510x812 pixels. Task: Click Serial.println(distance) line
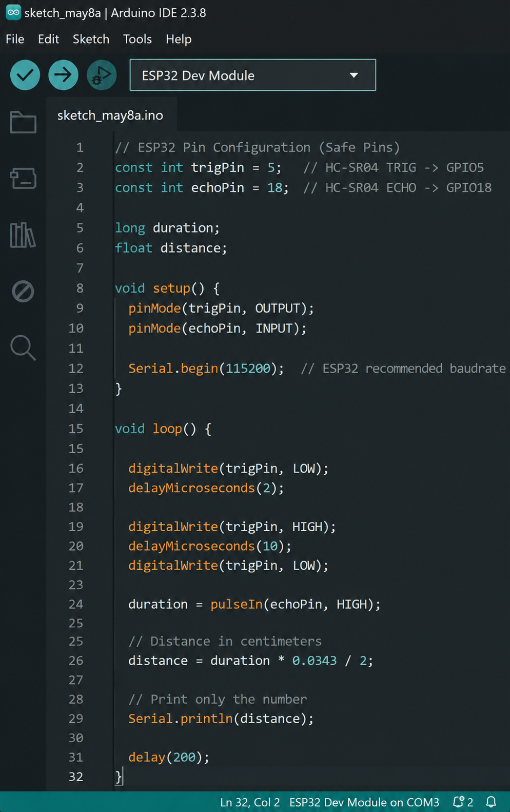click(x=221, y=719)
